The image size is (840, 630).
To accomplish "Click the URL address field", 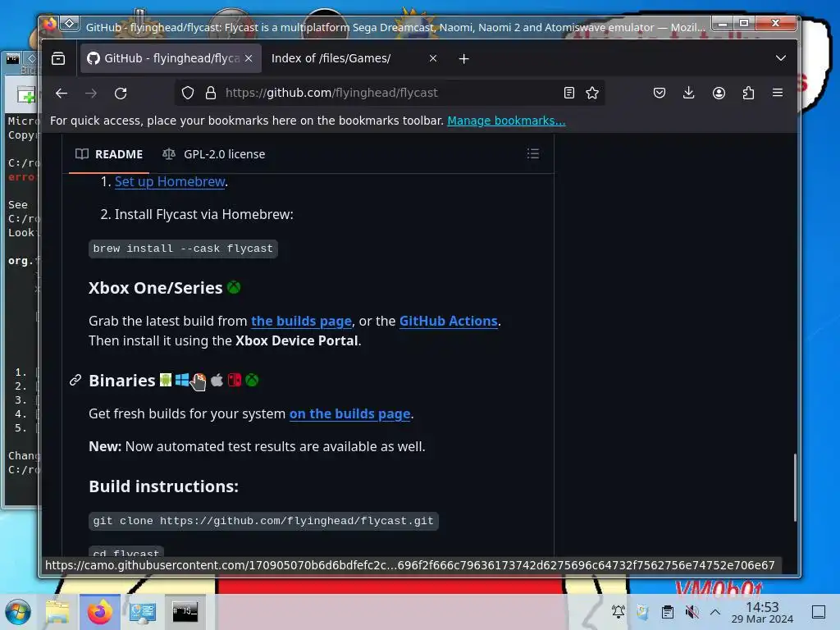I will pyautogui.click(x=391, y=93).
